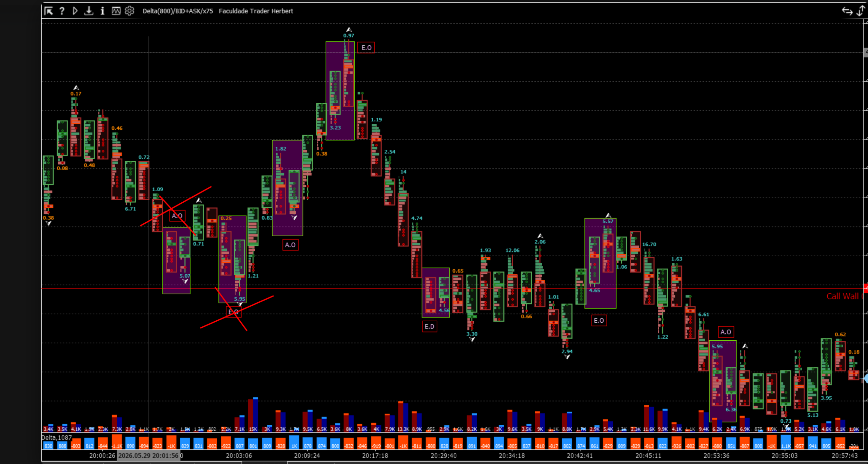Viewport: 868px width, 464px height.
Task: Click the Faculdade Trader Herbert label
Action: click(256, 11)
